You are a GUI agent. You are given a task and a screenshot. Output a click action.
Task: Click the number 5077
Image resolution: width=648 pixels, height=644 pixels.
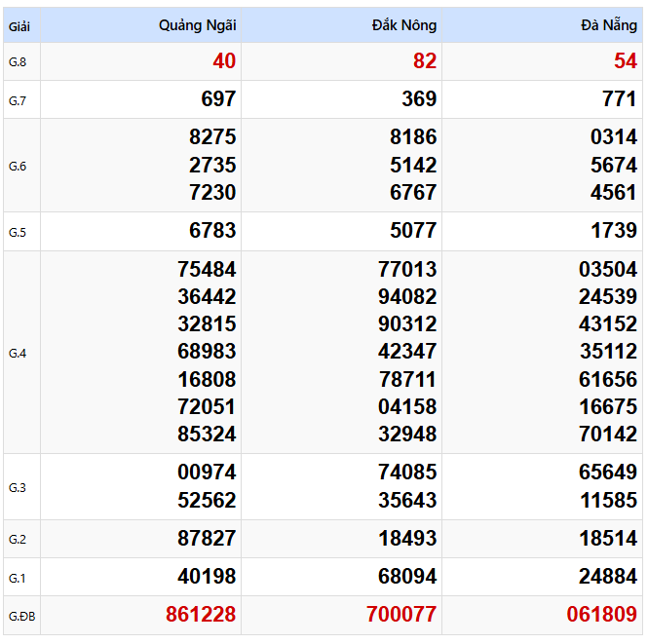tap(413, 231)
